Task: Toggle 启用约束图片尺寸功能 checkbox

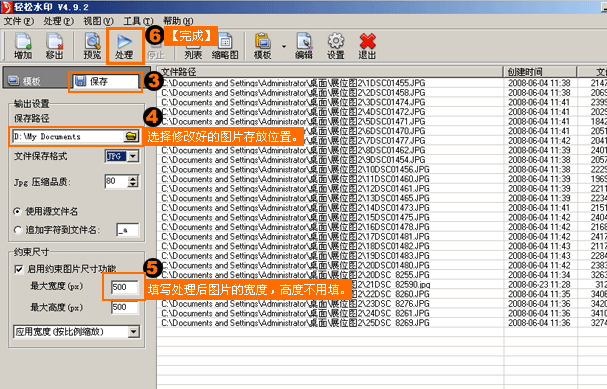Action: click(18, 269)
